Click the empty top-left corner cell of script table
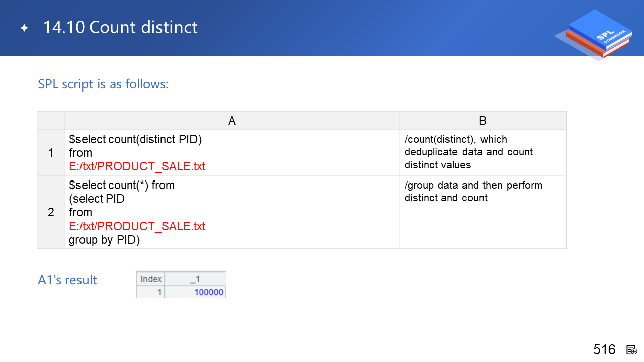The width and height of the screenshot is (644, 362). click(51, 121)
